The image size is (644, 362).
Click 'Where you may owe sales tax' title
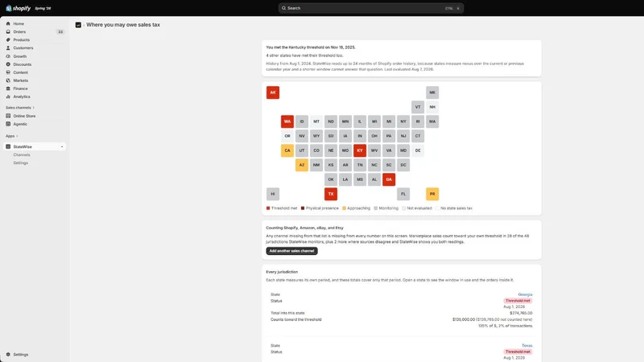pos(123,25)
